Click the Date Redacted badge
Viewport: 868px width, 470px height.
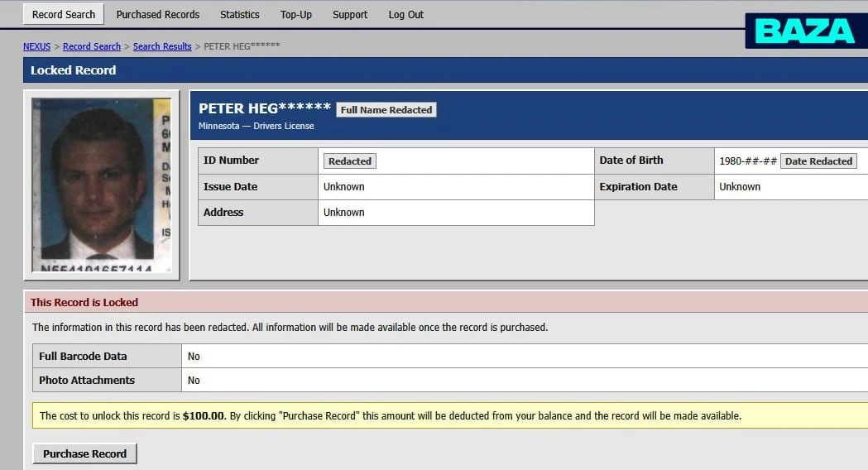point(818,161)
